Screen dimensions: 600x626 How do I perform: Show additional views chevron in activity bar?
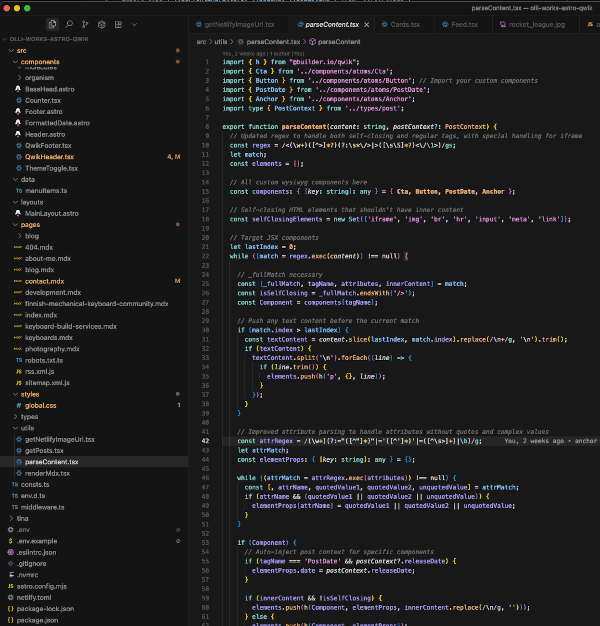pyautogui.click(x=135, y=24)
